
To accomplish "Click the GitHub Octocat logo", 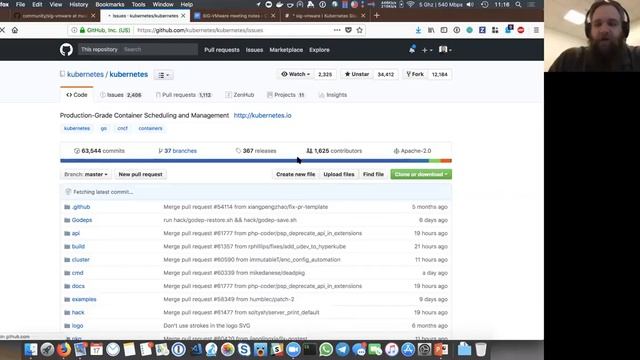I will coord(66,50).
